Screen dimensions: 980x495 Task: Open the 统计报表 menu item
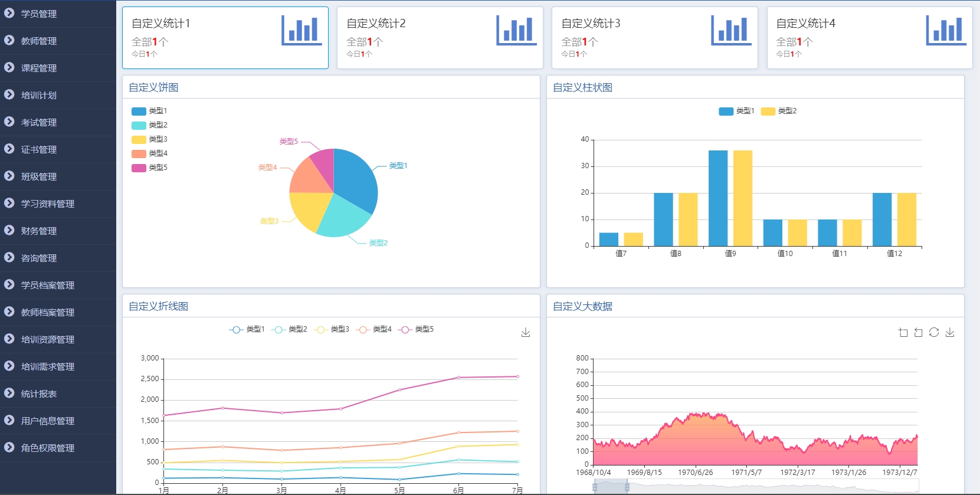pos(39,394)
